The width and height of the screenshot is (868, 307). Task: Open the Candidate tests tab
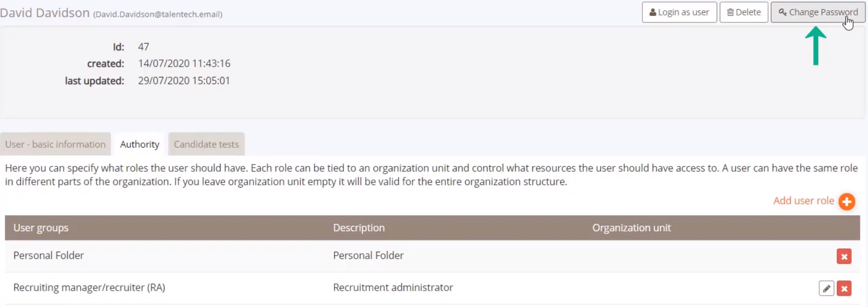[x=206, y=144]
